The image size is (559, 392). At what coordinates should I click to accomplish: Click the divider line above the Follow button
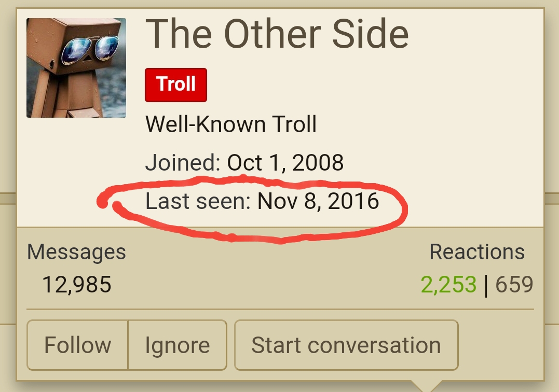280,310
